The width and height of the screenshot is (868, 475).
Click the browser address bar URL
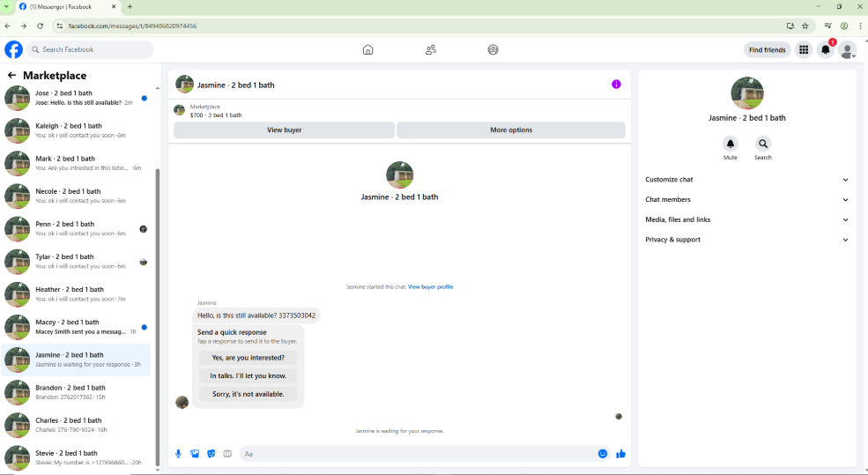click(132, 26)
